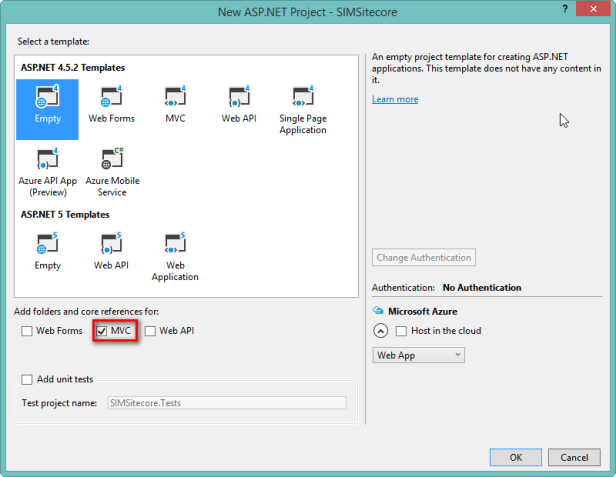The width and height of the screenshot is (616, 477).
Task: Pick the Azure API App (Preview) template
Action: 48,172
